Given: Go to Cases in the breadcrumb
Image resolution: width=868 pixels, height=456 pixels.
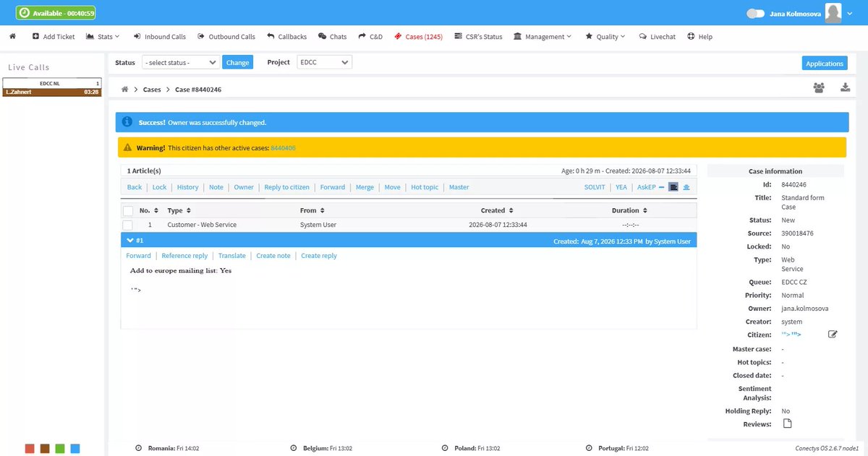Looking at the screenshot, I should tap(152, 89).
